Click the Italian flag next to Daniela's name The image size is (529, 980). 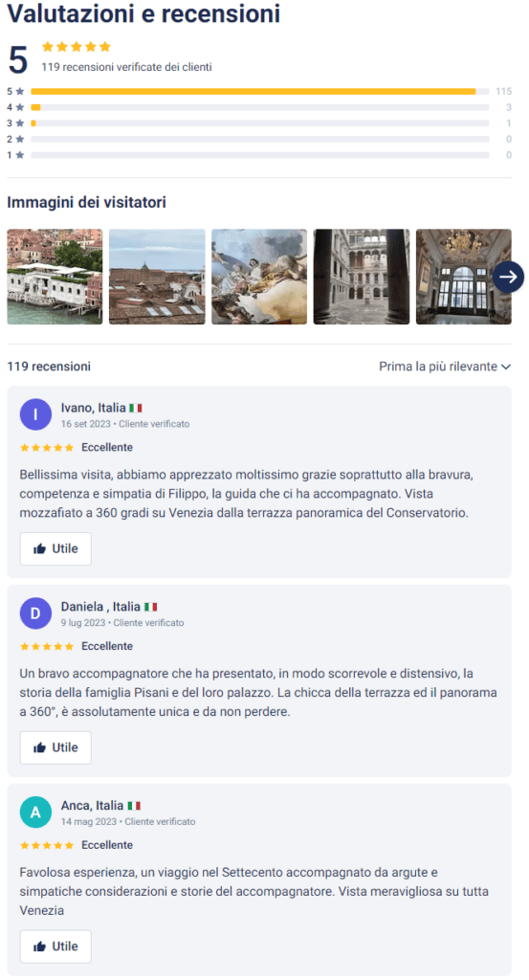[x=150, y=607]
